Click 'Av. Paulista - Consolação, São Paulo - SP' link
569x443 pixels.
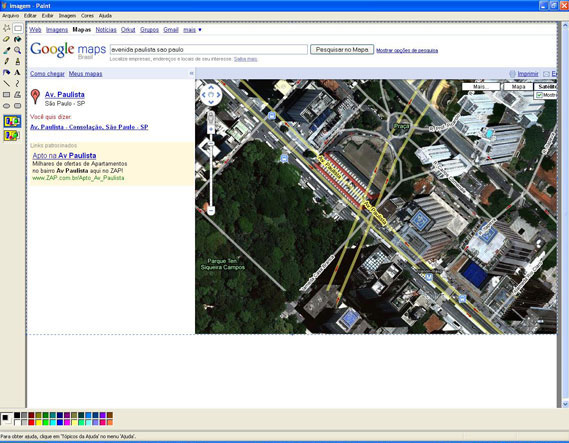(89, 127)
